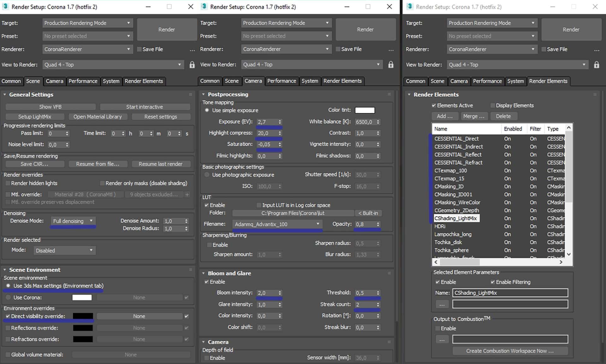
Task: Select CMasking_WireColor element in list
Action: (x=457, y=203)
